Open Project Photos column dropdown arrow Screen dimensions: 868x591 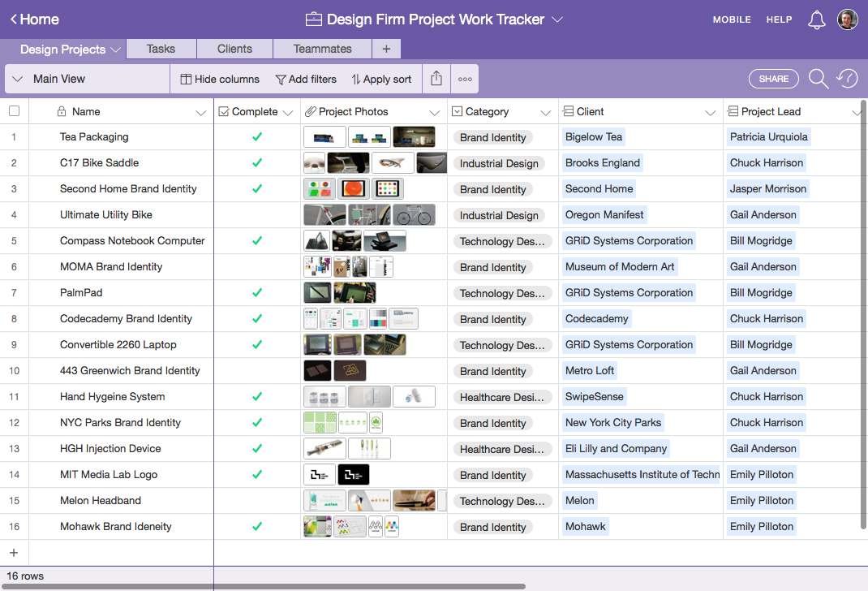[435, 113]
